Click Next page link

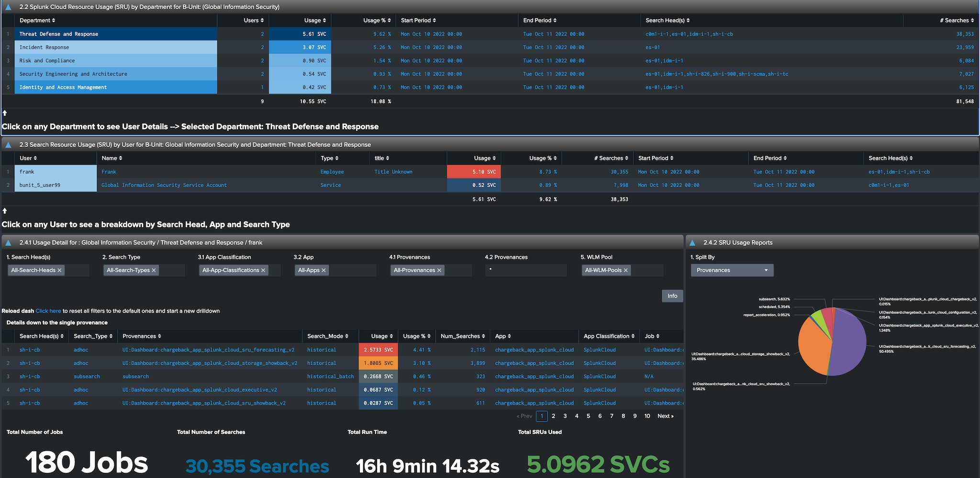click(x=665, y=416)
